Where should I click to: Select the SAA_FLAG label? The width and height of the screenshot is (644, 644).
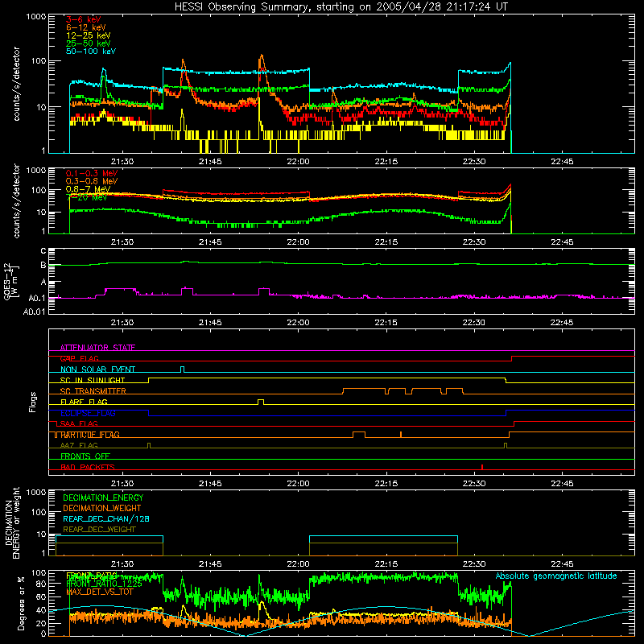[79, 423]
